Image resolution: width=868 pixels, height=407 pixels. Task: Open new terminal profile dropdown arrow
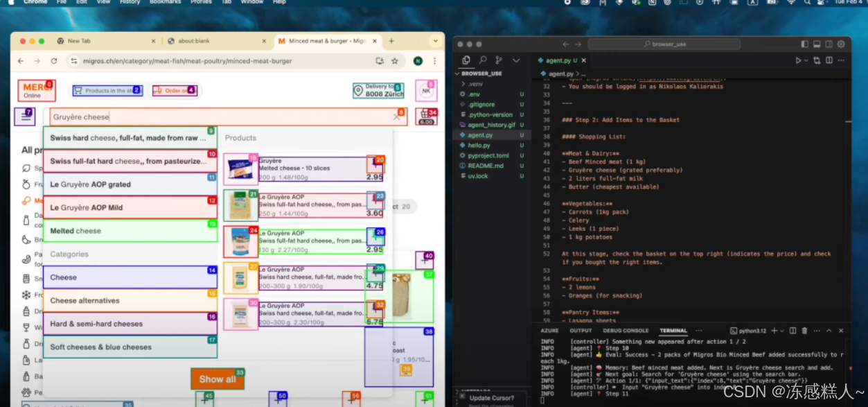(782, 331)
